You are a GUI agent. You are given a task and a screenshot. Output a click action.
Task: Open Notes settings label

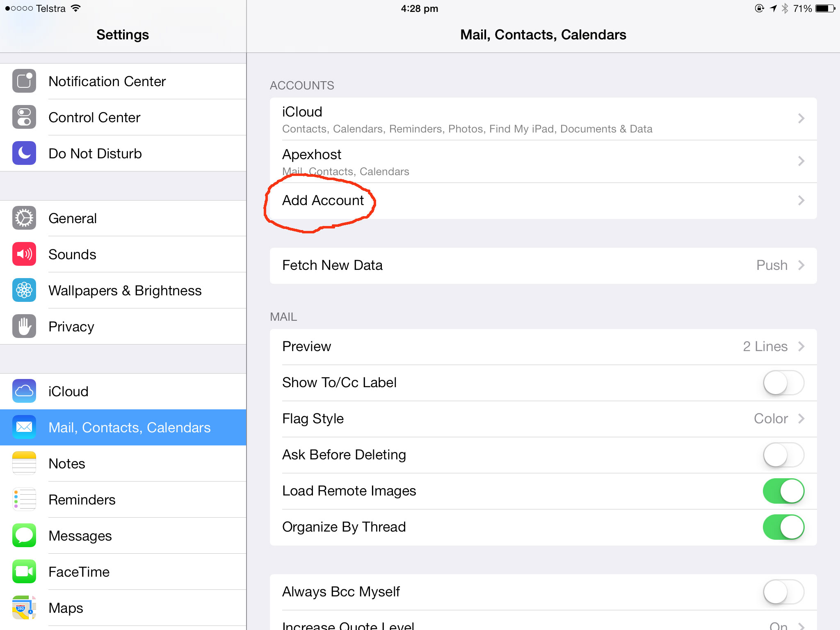[x=67, y=463]
